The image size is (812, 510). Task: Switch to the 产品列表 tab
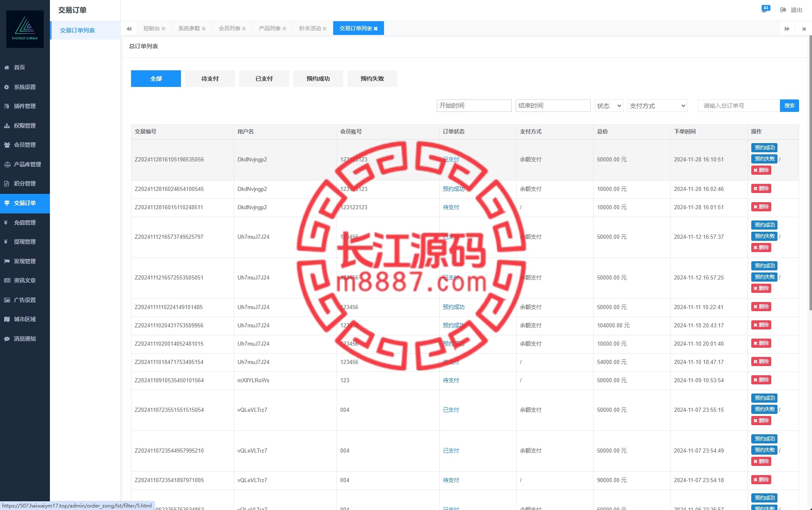tap(270, 29)
